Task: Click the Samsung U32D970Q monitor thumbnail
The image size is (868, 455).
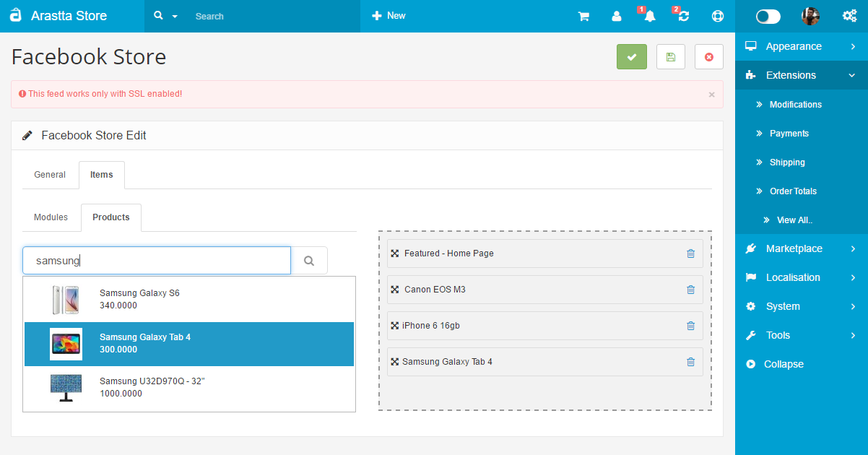Action: tap(66, 388)
